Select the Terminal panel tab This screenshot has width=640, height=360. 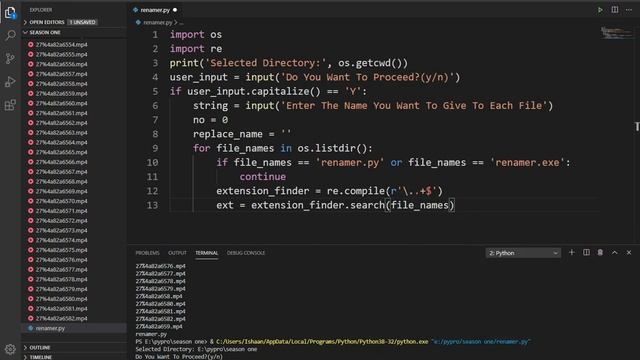coord(207,253)
